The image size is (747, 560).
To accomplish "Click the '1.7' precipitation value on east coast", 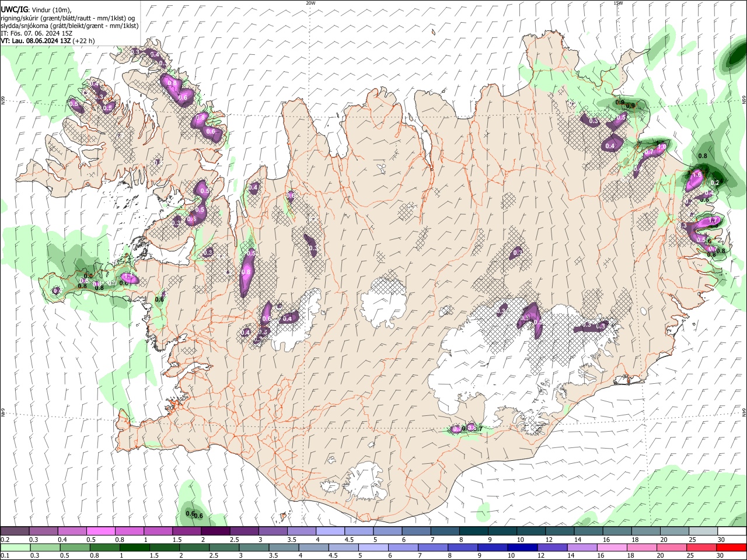I will (713, 220).
